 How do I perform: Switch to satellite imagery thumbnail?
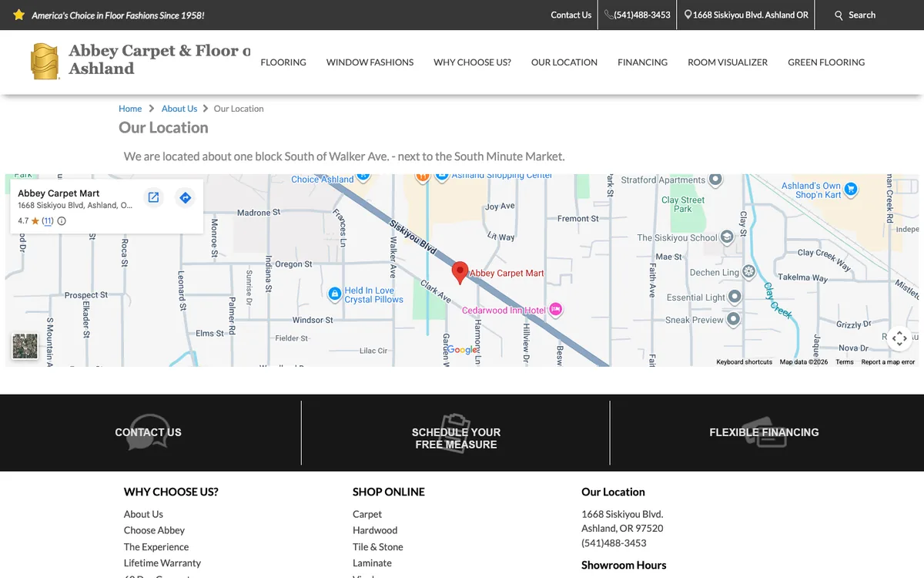pos(25,346)
